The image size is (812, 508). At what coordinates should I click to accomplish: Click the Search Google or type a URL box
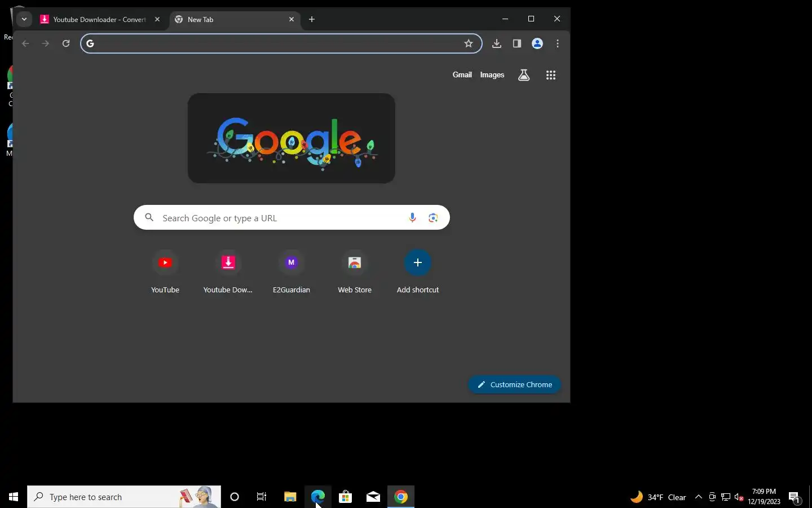[292, 217]
